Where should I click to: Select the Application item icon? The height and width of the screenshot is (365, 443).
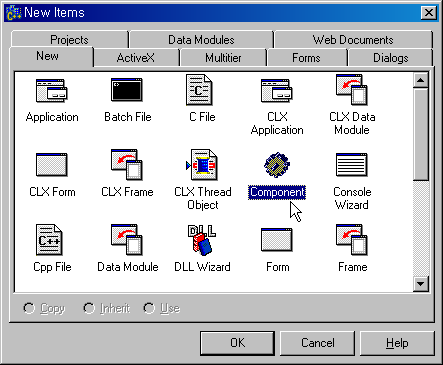point(52,90)
